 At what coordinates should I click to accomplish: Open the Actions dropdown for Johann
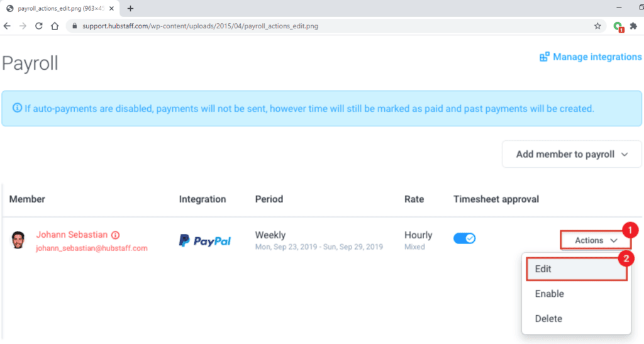[596, 240]
